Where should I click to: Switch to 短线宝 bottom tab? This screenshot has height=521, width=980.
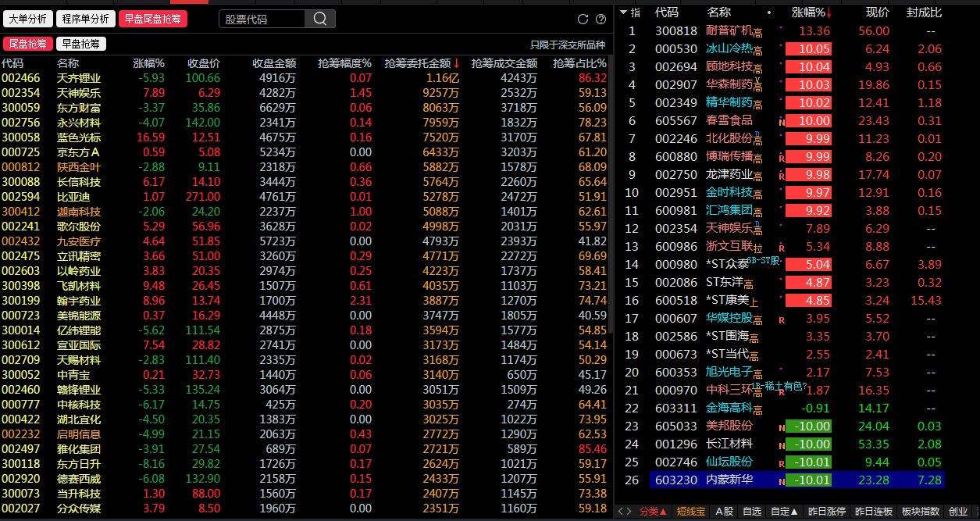691,512
